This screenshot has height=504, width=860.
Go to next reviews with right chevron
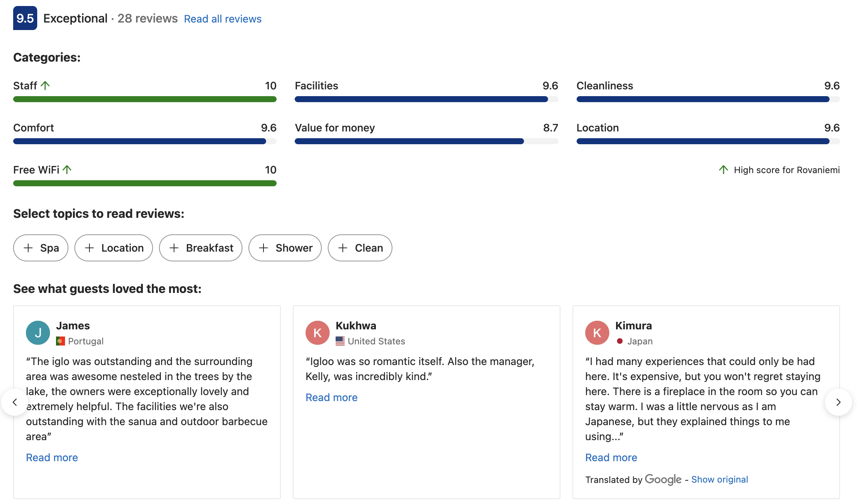(838, 402)
